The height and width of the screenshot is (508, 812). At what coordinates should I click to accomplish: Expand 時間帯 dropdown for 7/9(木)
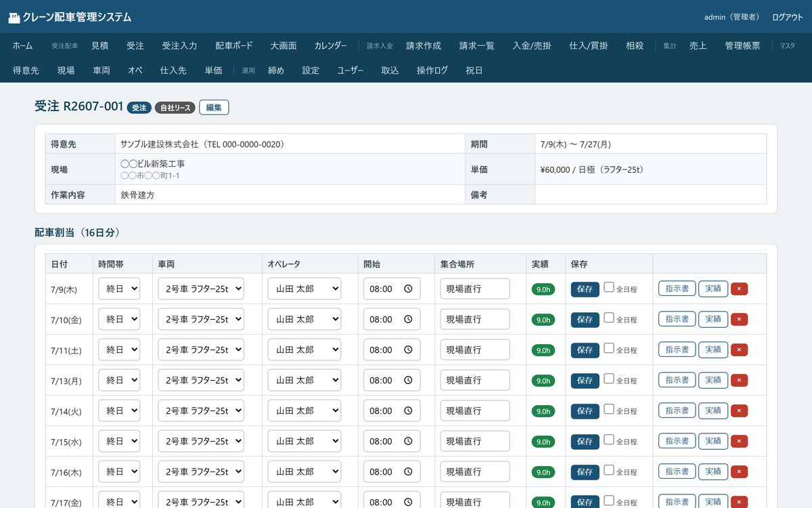[x=119, y=289]
